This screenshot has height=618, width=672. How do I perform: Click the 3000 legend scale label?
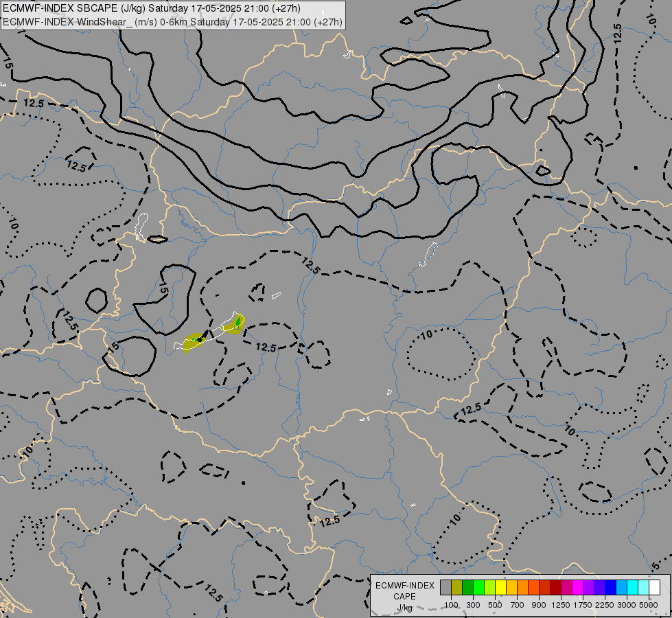click(627, 605)
